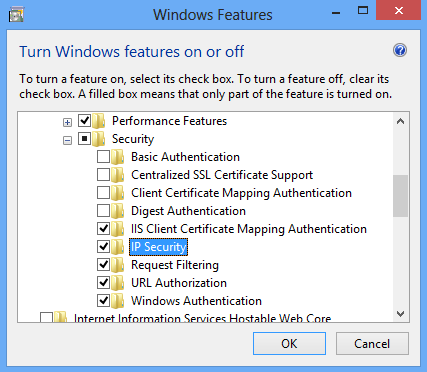Viewport: 427px width, 372px height.
Task: Select the IIS Client Certificate Mapping Authentication item
Action: (x=249, y=229)
